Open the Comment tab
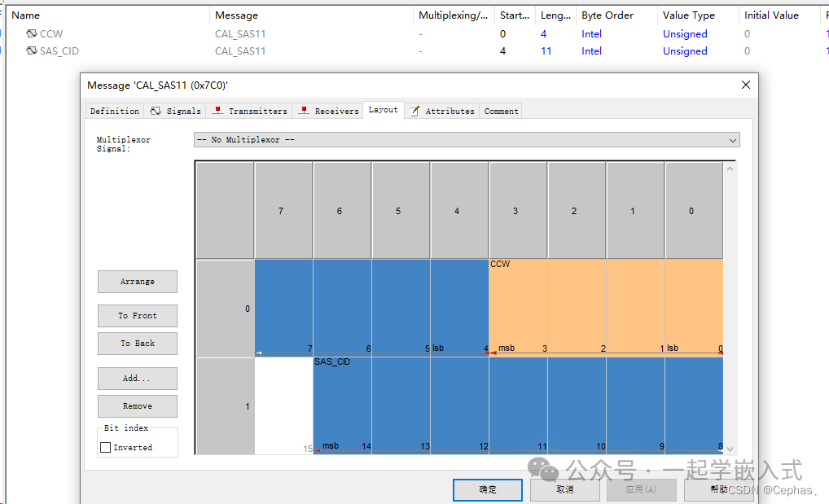The height and width of the screenshot is (504, 829). tap(501, 111)
